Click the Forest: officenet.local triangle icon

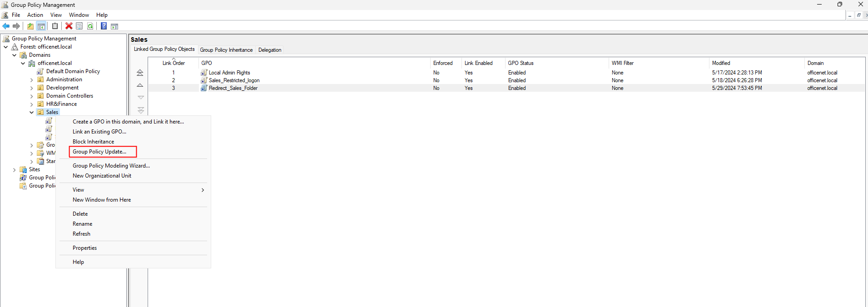tap(15, 47)
